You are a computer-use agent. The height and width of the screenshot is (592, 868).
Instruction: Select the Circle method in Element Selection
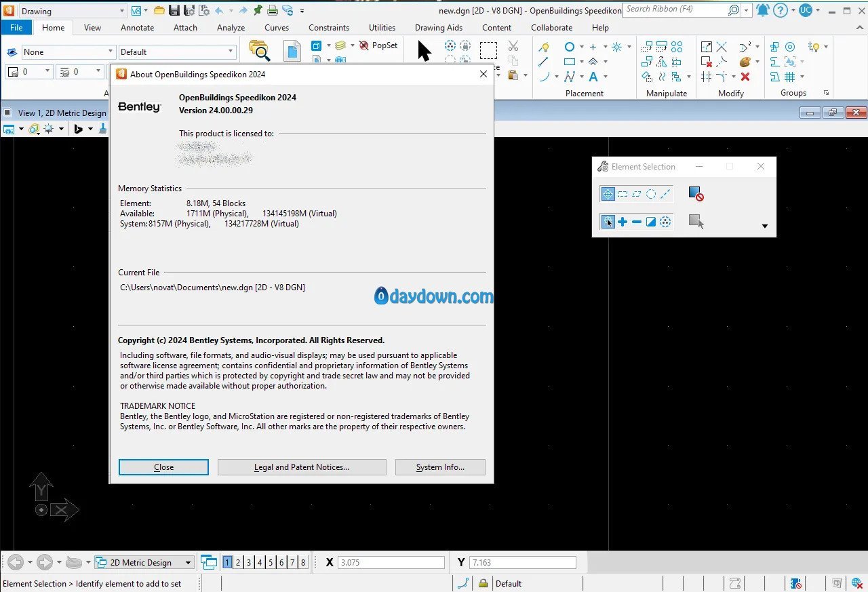click(651, 194)
